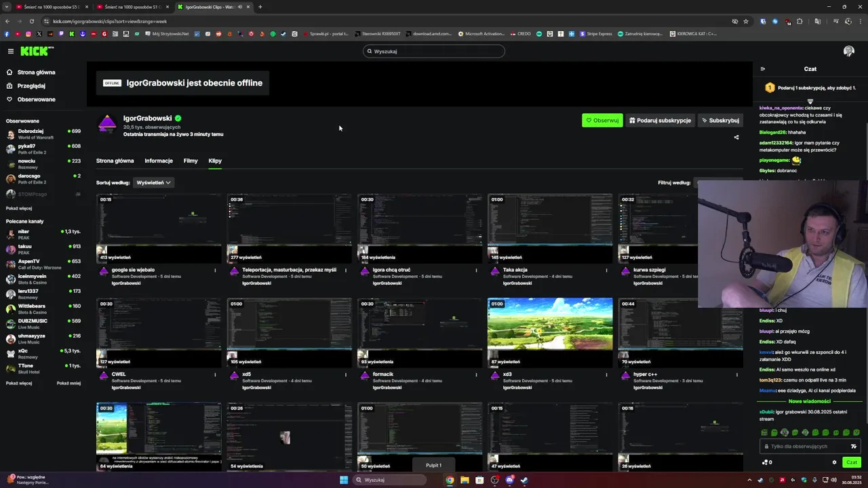Screen dimensions: 868x488
Task: Expand the gift subscription leaderboard arrow
Action: pos(810,101)
